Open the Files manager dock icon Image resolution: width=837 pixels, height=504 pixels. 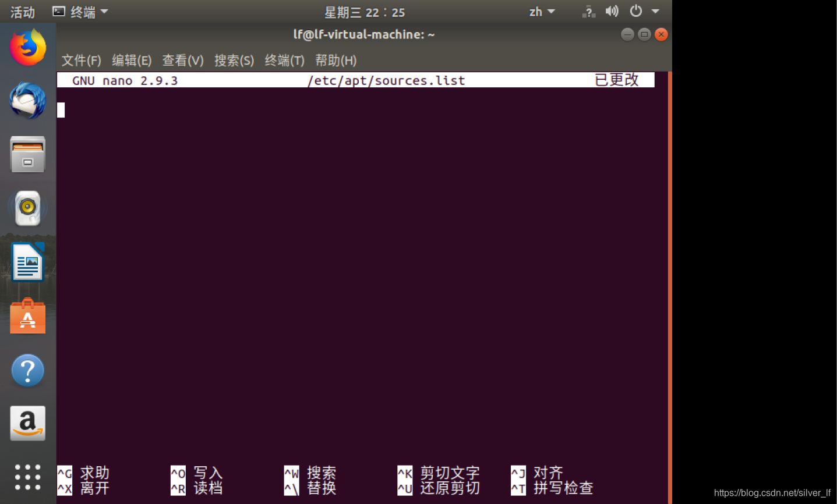coord(27,154)
